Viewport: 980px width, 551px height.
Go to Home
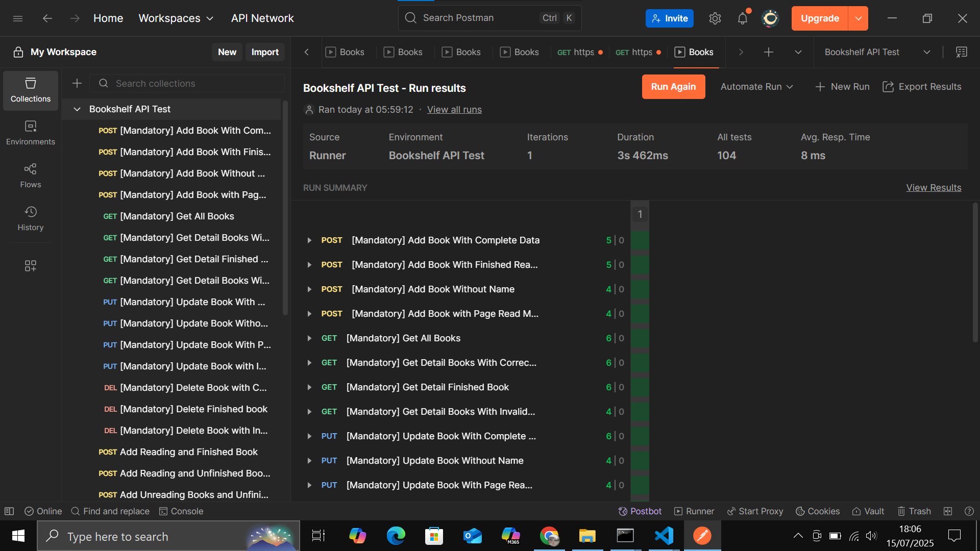coord(108,18)
